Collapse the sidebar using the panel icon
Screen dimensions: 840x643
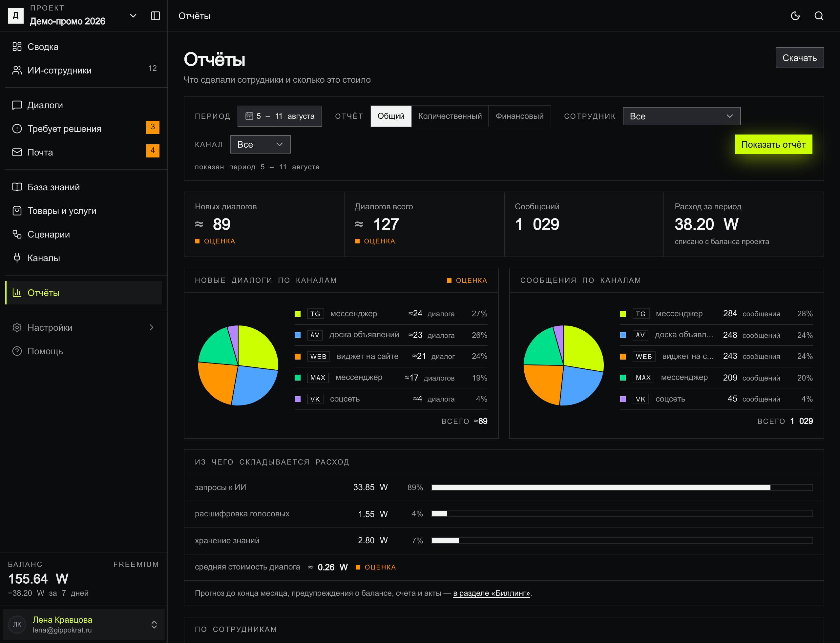click(156, 16)
